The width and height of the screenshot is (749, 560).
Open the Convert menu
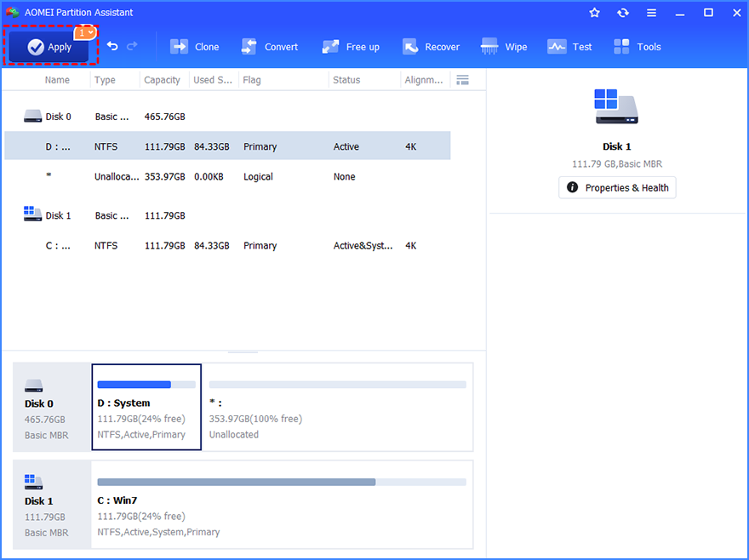point(270,47)
